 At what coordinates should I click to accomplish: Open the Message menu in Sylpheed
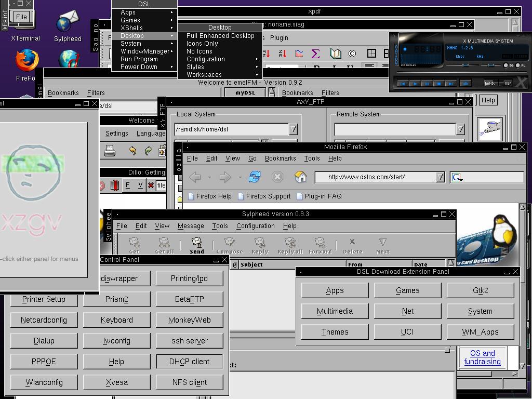[x=191, y=226]
